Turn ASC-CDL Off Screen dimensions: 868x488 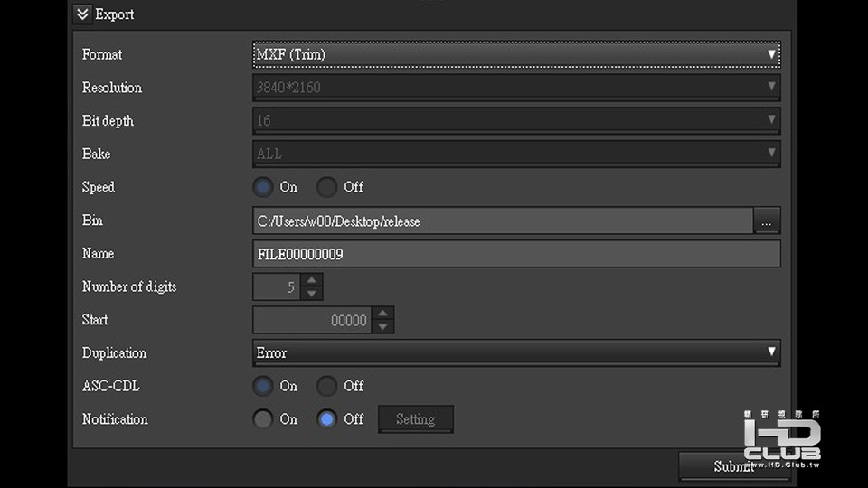(326, 386)
